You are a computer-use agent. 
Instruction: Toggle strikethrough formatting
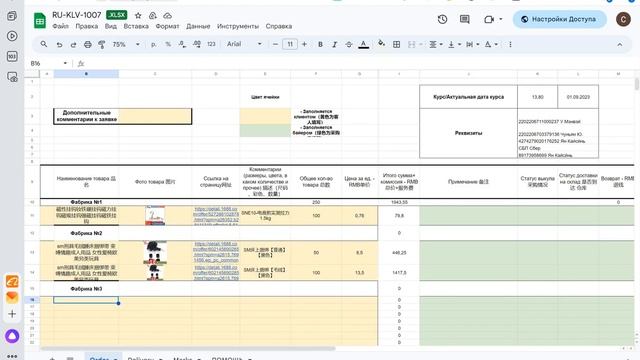[349, 44]
